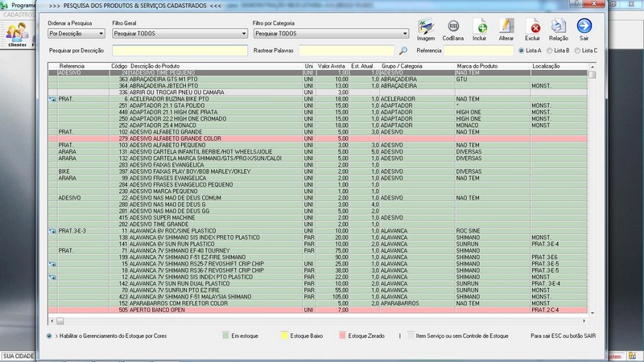Select the ABRAÇADEIRA JBTECH PTO row

(x=318, y=86)
